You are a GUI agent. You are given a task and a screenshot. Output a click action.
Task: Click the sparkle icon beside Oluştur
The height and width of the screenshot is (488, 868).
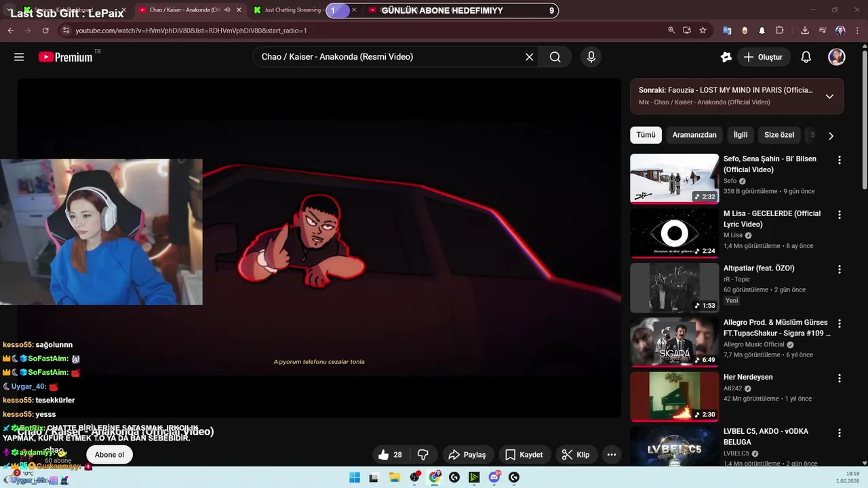[x=726, y=57]
